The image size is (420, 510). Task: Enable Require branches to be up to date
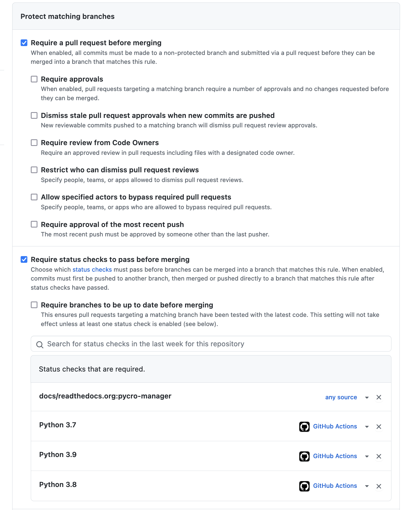[x=34, y=305]
